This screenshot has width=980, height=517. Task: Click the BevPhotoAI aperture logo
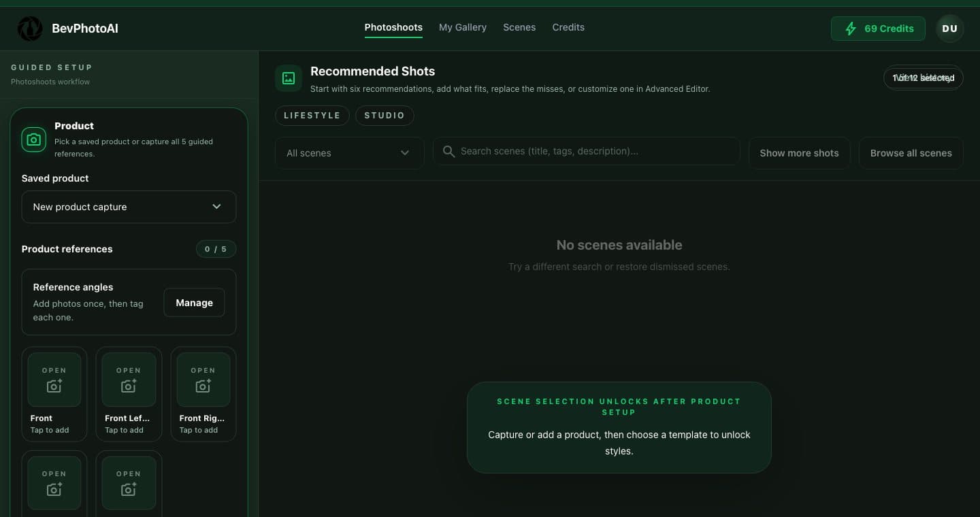pos(30,29)
